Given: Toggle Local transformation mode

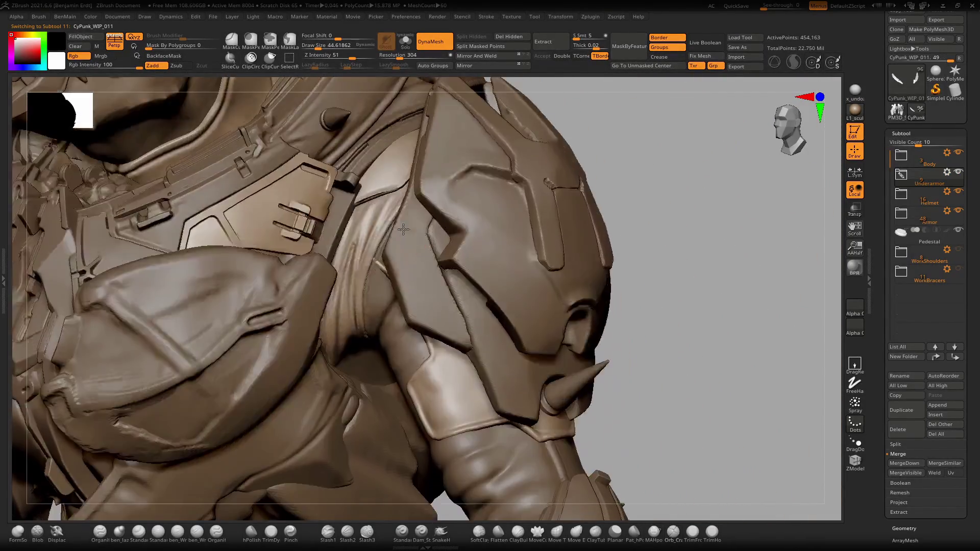Looking at the screenshot, I should [x=855, y=190].
